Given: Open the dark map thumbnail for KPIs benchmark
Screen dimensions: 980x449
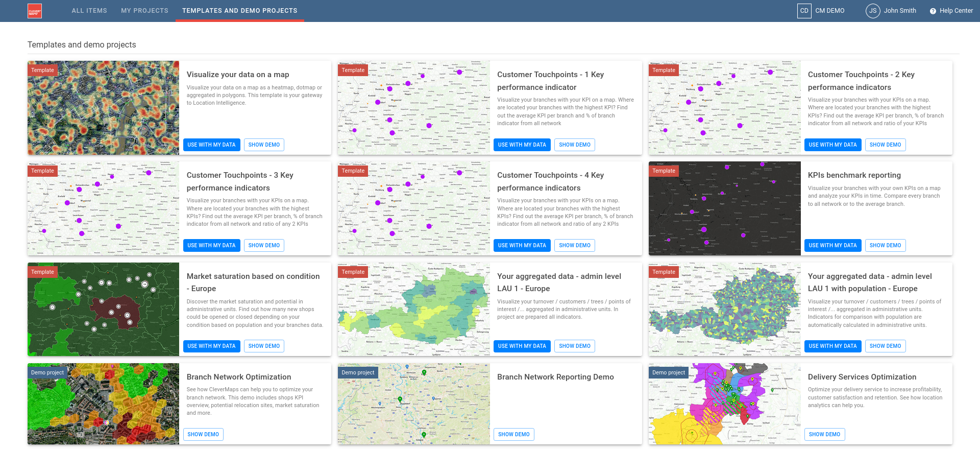Looking at the screenshot, I should click(x=724, y=208).
